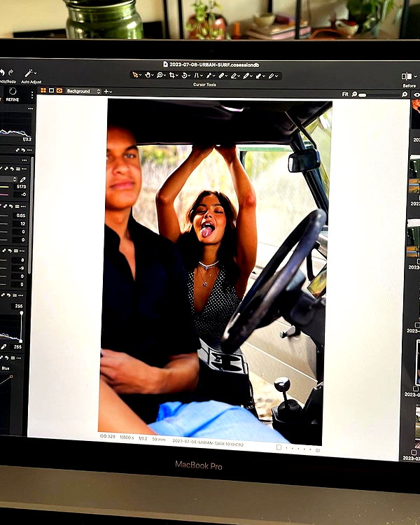Click the Auto Adjust magic wand
This screenshot has height=525, width=420.
click(29, 73)
